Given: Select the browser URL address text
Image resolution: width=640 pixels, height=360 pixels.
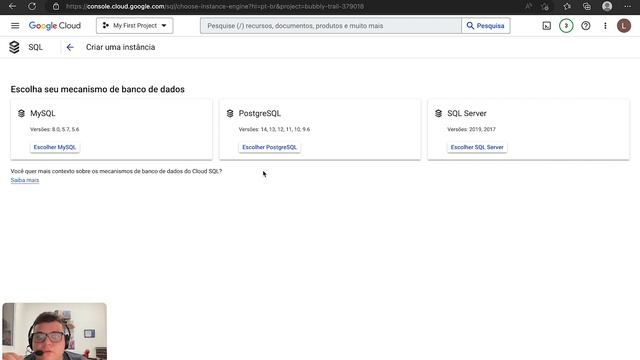Looking at the screenshot, I should (x=215, y=7).
